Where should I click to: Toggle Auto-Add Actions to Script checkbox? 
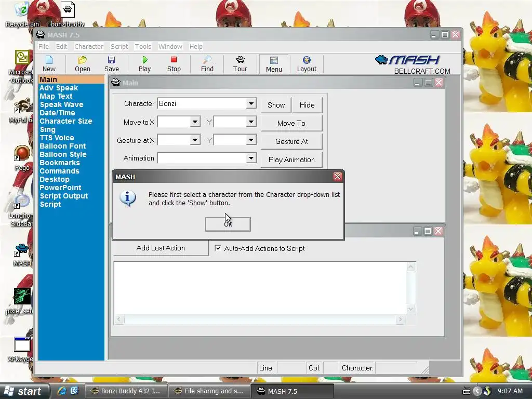pos(218,248)
